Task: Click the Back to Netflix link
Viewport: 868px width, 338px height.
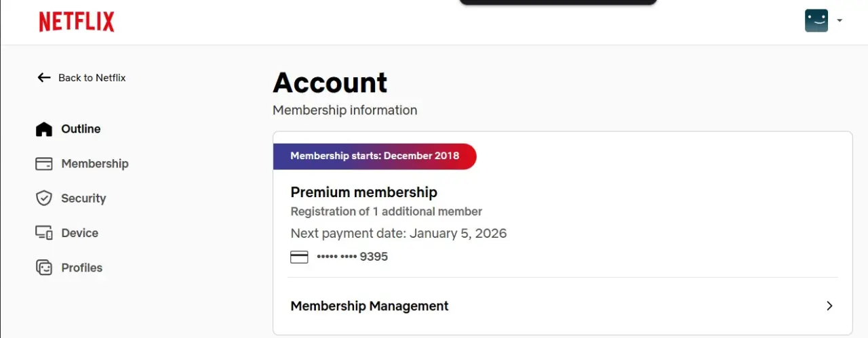Action: point(81,77)
